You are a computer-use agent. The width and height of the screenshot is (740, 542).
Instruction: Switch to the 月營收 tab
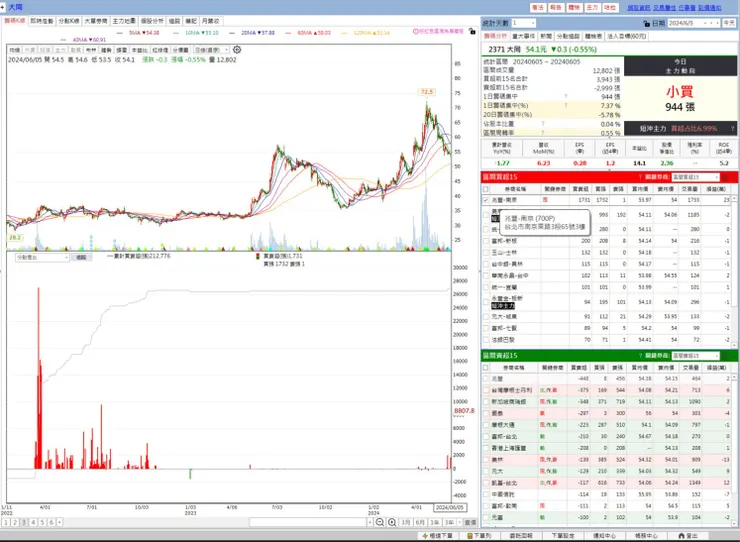[x=210, y=21]
